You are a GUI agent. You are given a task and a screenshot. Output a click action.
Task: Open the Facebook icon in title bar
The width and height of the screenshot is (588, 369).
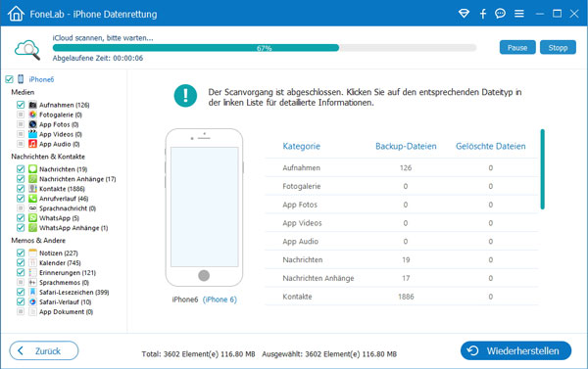pos(483,14)
